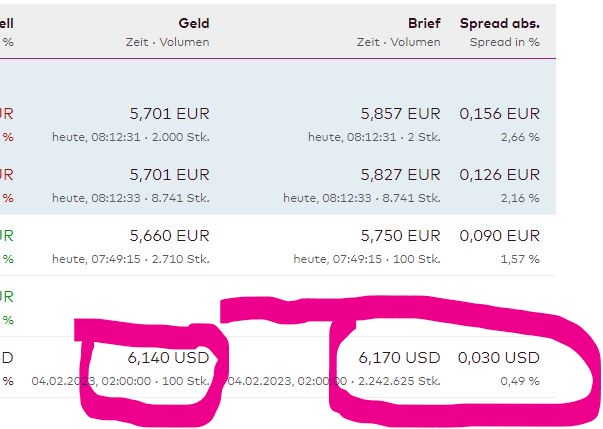Click the 1,57 % spread percentage
The width and height of the screenshot is (603, 429).
pyautogui.click(x=519, y=259)
